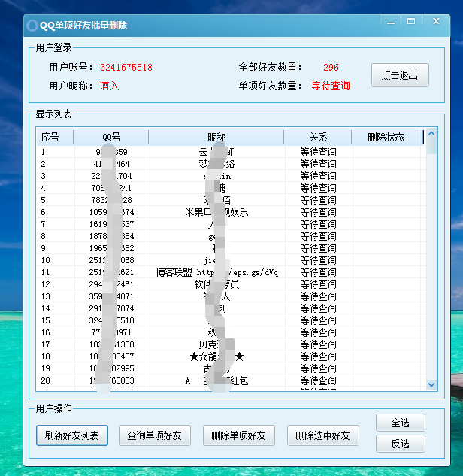This screenshot has height=476, width=463.
Task: Click the friend count value 296
Action: click(331, 67)
